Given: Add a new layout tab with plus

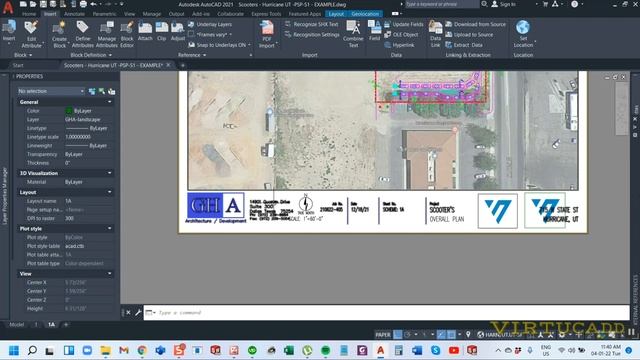Looking at the screenshot, I should point(66,325).
